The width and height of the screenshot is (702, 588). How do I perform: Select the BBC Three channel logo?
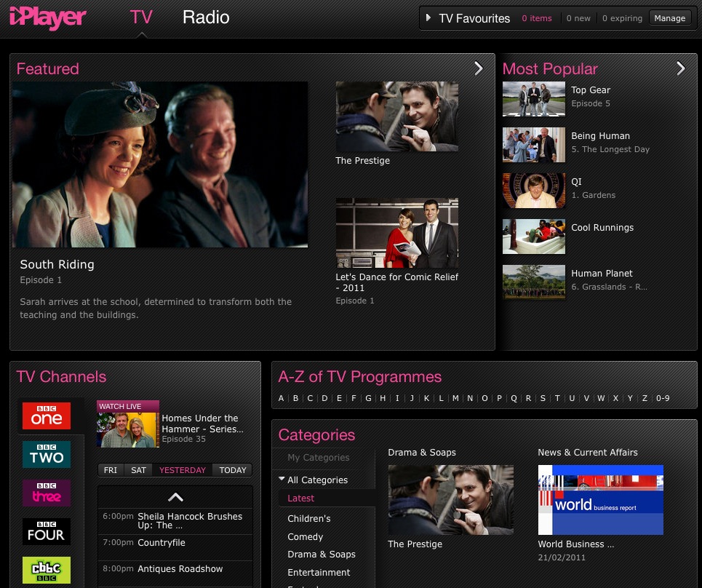coord(47,493)
